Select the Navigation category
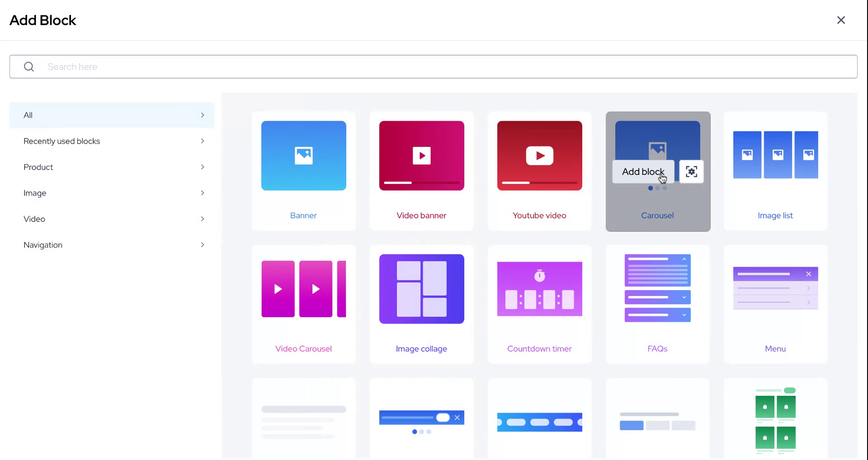This screenshot has height=460, width=868. (x=112, y=245)
